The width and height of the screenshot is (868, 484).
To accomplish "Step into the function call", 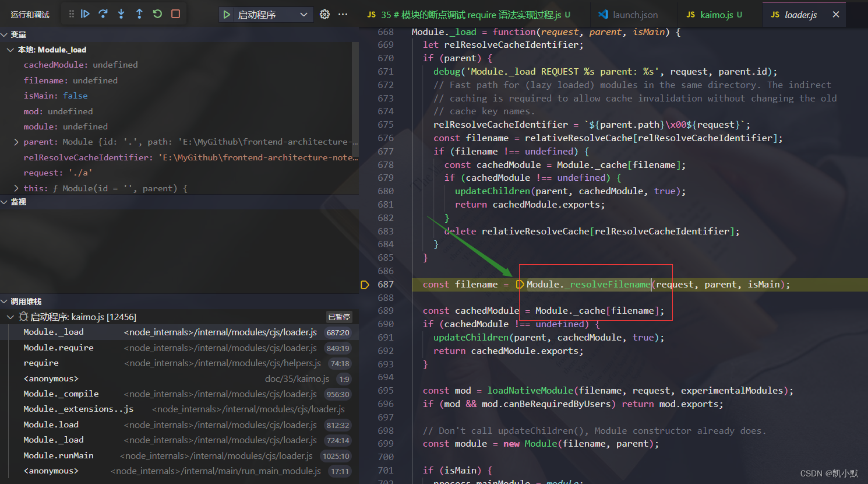I will [x=121, y=14].
